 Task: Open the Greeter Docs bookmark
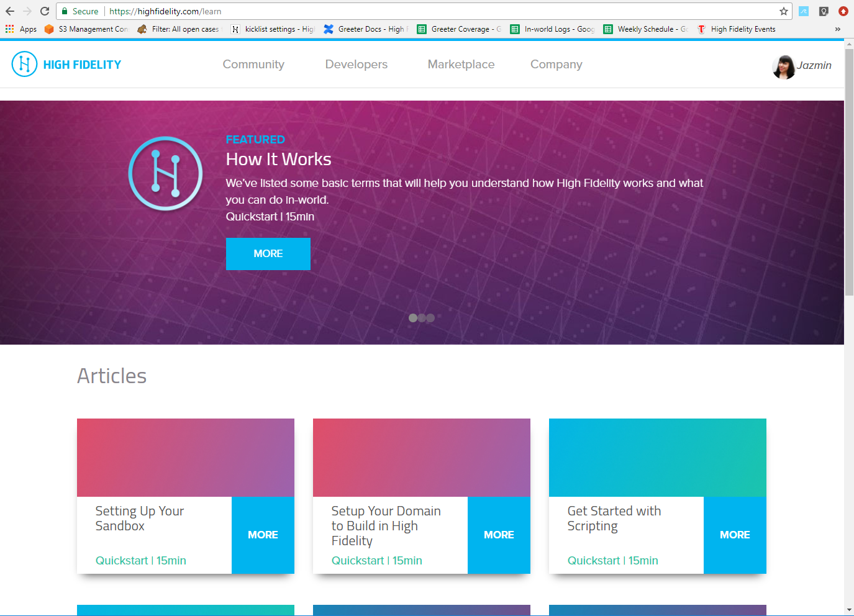[366, 29]
